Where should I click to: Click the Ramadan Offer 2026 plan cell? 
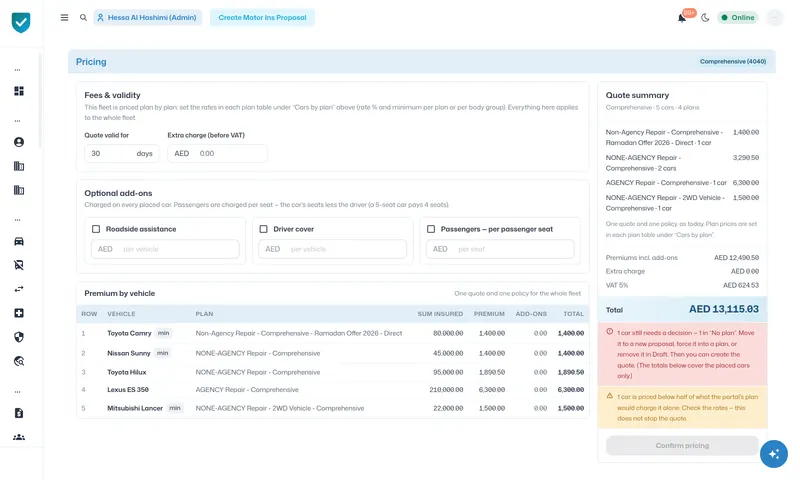[298, 333]
